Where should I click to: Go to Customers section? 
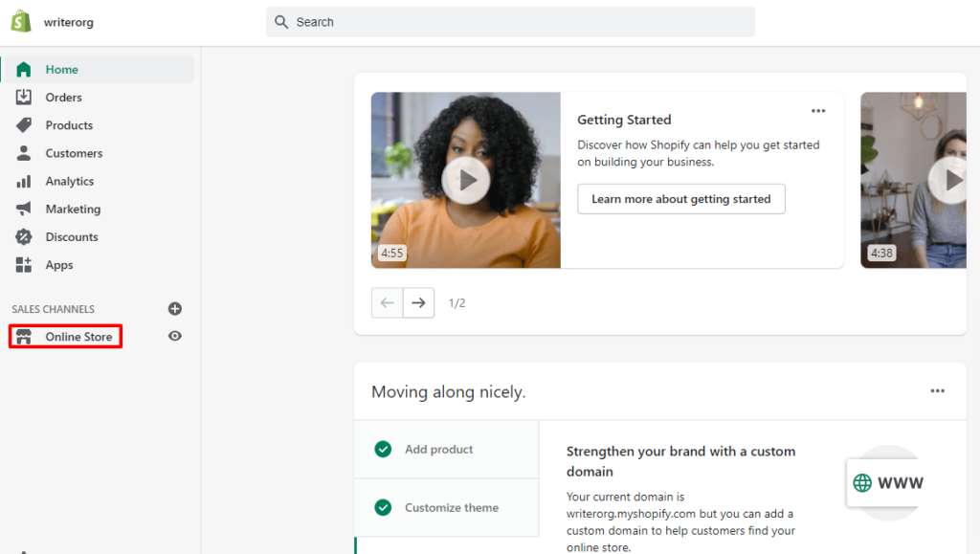pyautogui.click(x=73, y=153)
